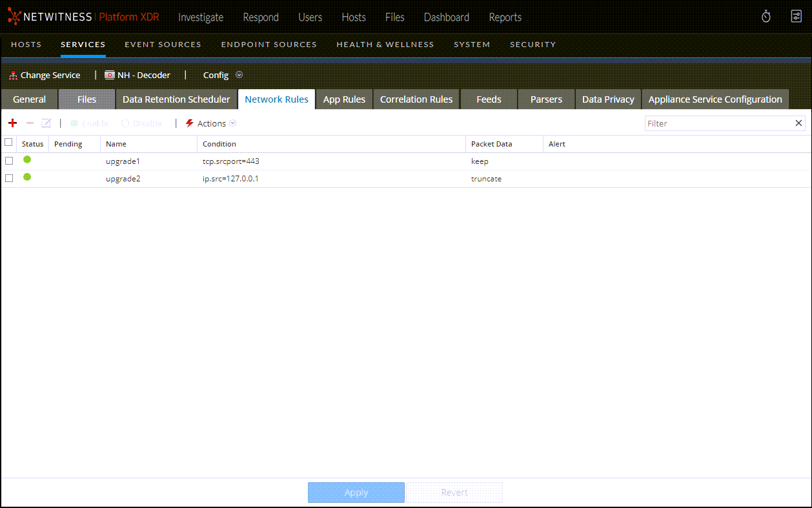Click the green status dot for upgrade1
This screenshot has height=508, width=812.
pos(27,160)
